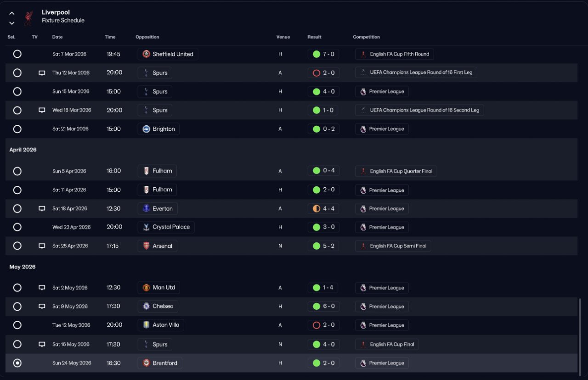Click the up chevron beside Liverpool
Screen dimensions: 588x380
pos(12,13)
